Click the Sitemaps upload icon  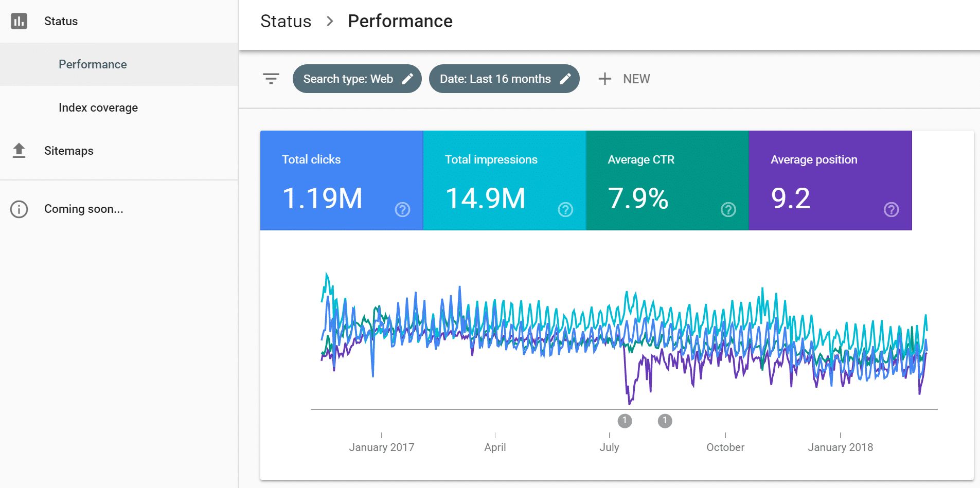(x=19, y=150)
